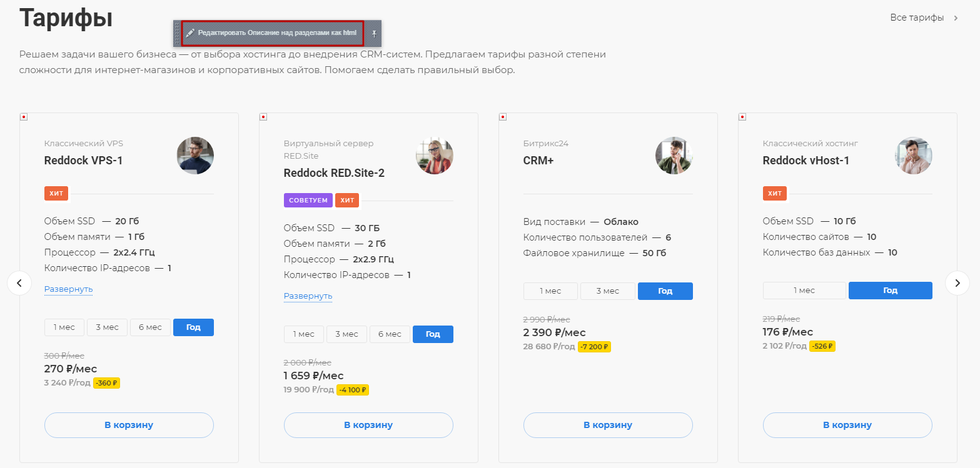Click the ХИТ badge on Reddock RED.Site-2

[x=347, y=200]
